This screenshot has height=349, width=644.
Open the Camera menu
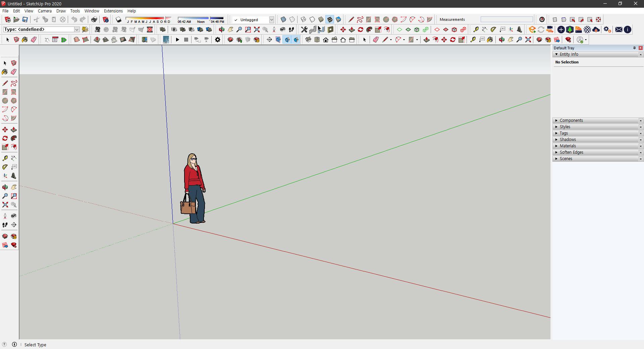tap(45, 11)
